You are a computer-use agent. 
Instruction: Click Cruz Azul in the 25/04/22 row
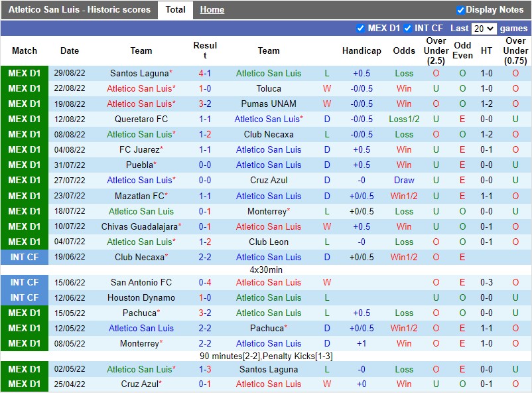[x=139, y=384]
